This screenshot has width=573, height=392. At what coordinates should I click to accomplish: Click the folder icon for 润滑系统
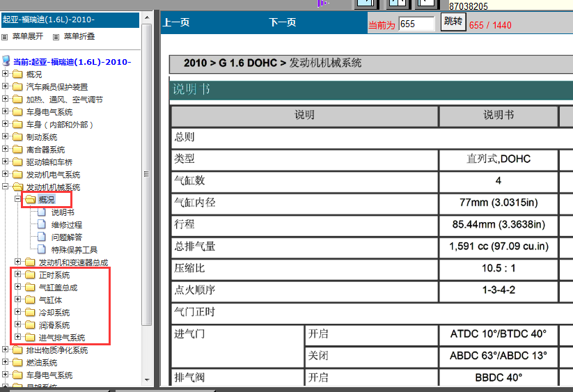pos(30,324)
